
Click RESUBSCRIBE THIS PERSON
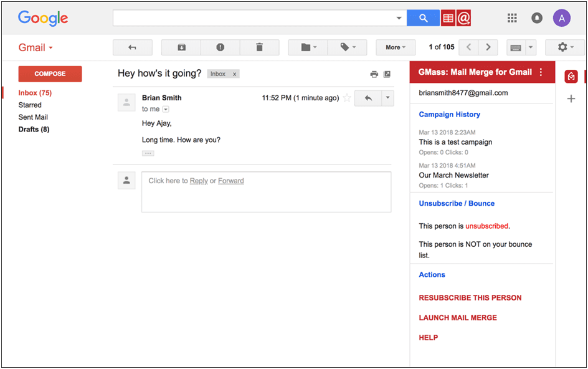click(x=470, y=298)
